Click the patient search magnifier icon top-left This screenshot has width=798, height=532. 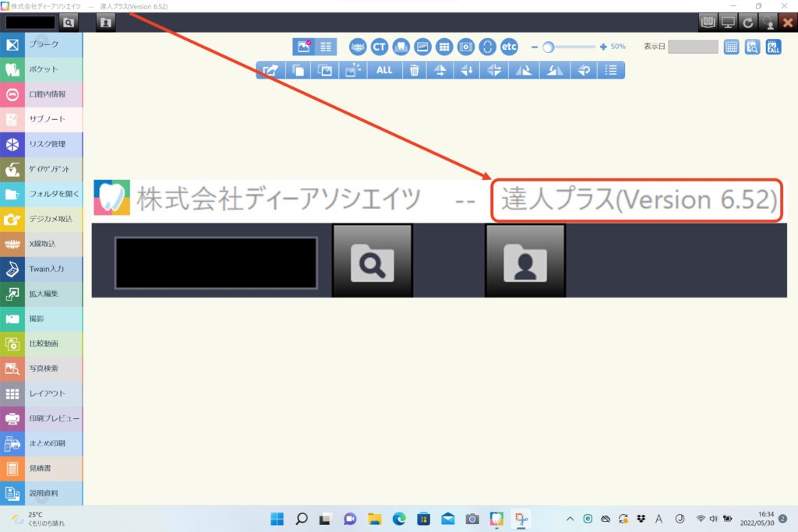69,23
